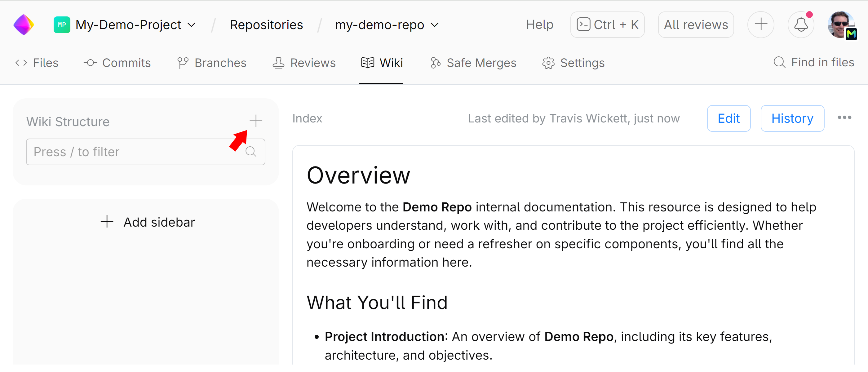Open the Ctrl + K command search
Viewport: 868px width, 372px height.
click(x=607, y=24)
